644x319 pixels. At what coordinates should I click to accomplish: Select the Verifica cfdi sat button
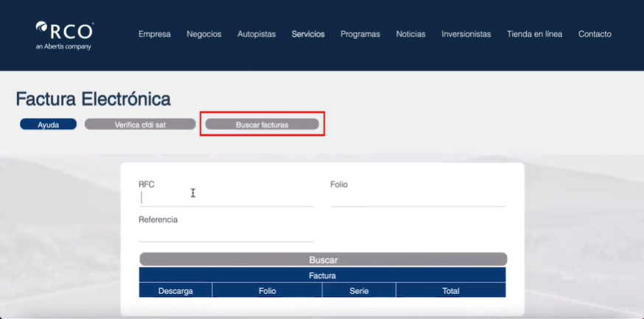point(140,125)
